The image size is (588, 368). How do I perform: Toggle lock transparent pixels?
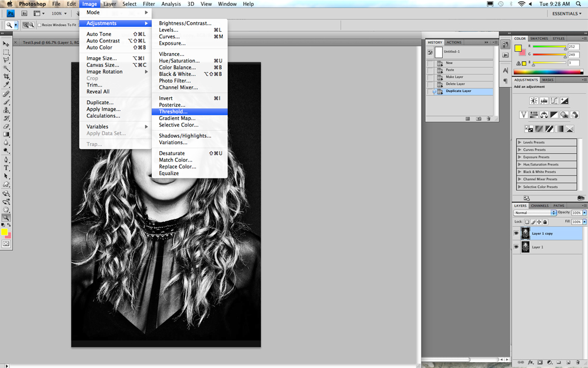tap(527, 222)
